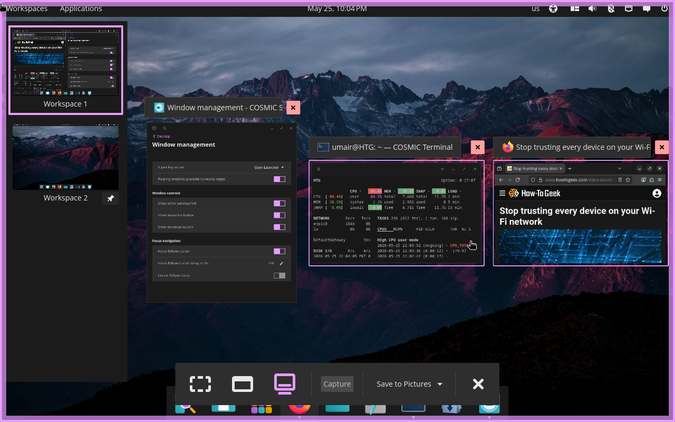Toggle floating windows gravitate to edges
This screenshot has width=675, height=422.
tap(279, 179)
